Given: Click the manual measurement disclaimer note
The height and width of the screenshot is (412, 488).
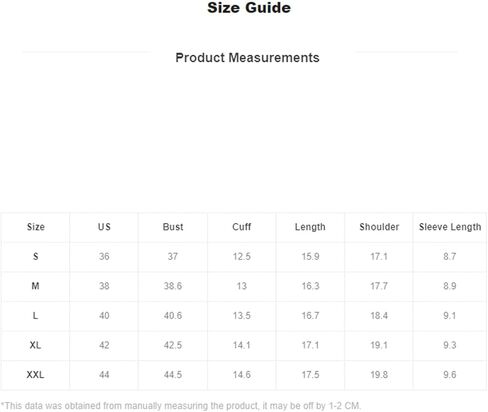Looking at the screenshot, I should click(x=181, y=406).
